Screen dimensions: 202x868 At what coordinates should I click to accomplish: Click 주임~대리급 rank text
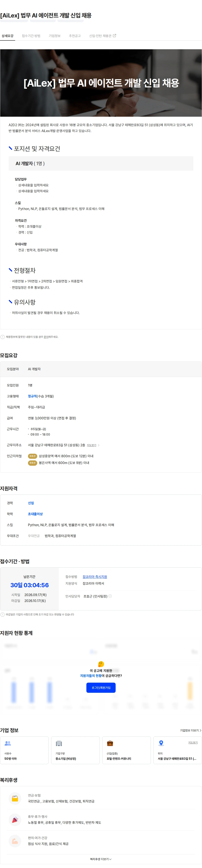tap(36, 407)
